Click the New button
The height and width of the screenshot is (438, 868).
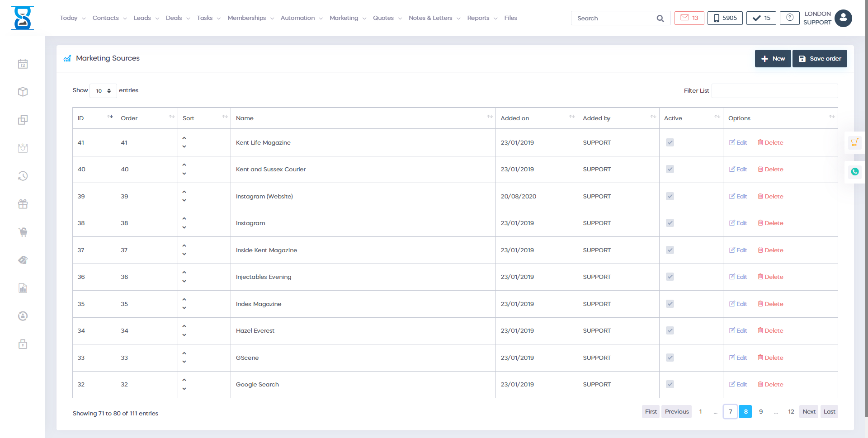773,59
